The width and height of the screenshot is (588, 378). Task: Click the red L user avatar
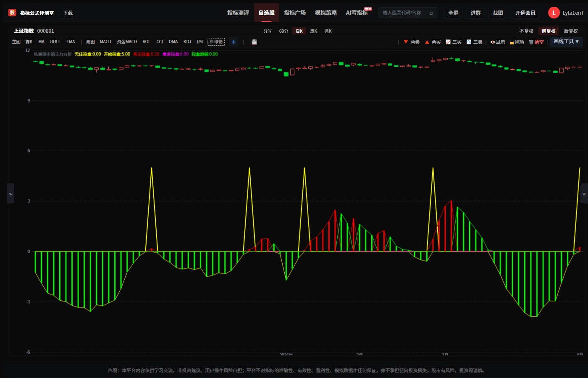pyautogui.click(x=554, y=13)
